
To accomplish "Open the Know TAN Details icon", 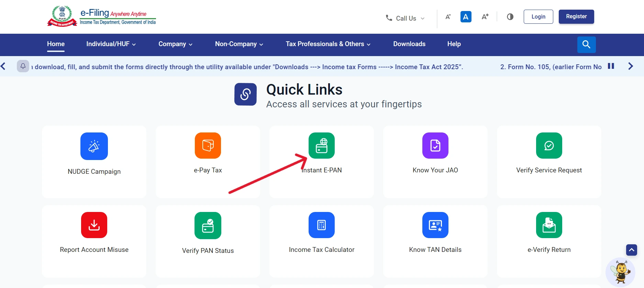I will 435,225.
